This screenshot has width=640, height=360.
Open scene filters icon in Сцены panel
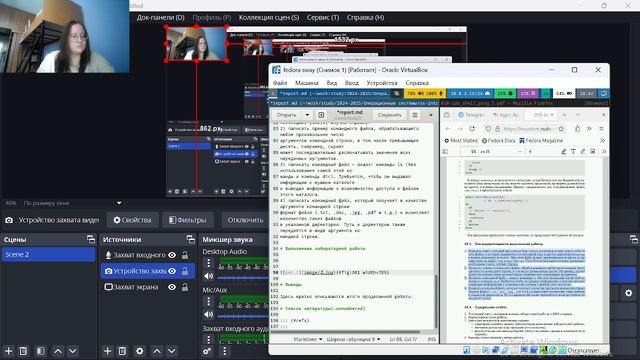(40, 351)
